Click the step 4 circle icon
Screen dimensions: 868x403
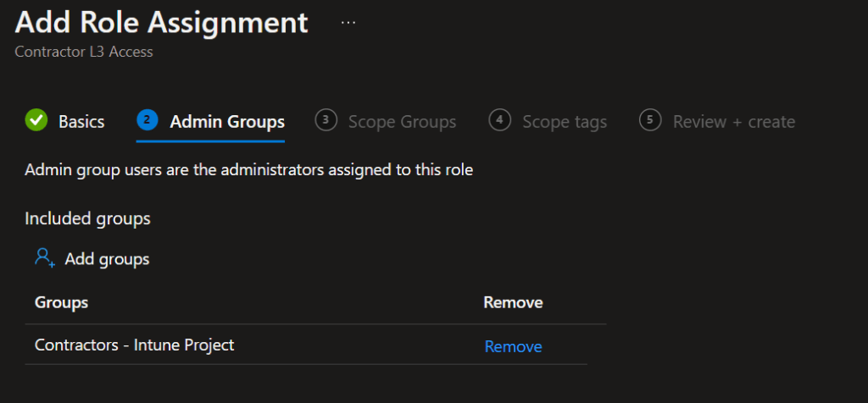500,121
